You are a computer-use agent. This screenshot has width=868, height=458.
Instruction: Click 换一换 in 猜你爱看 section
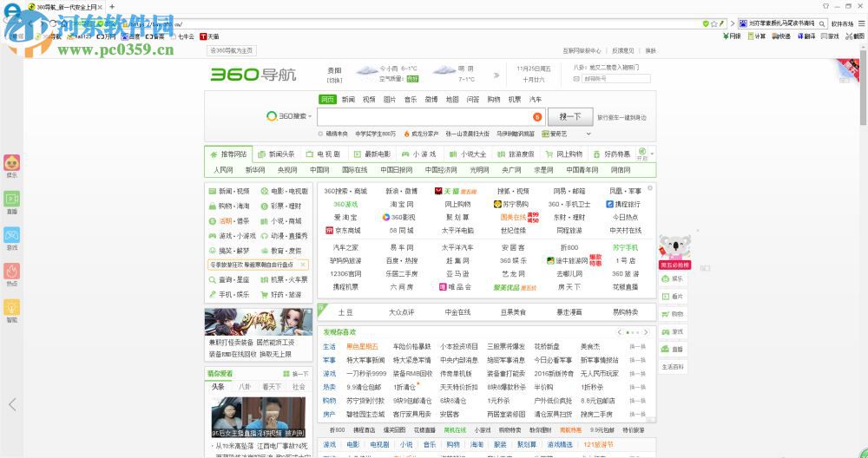click(296, 374)
